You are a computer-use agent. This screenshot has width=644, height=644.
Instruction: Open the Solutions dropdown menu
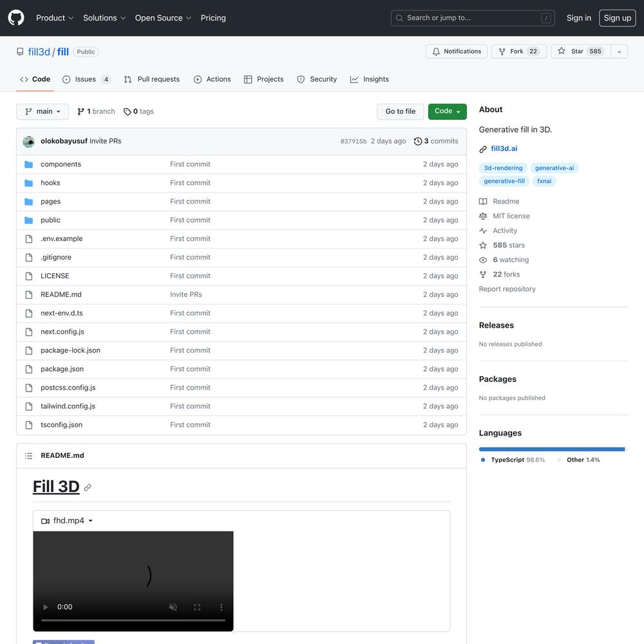click(x=104, y=18)
